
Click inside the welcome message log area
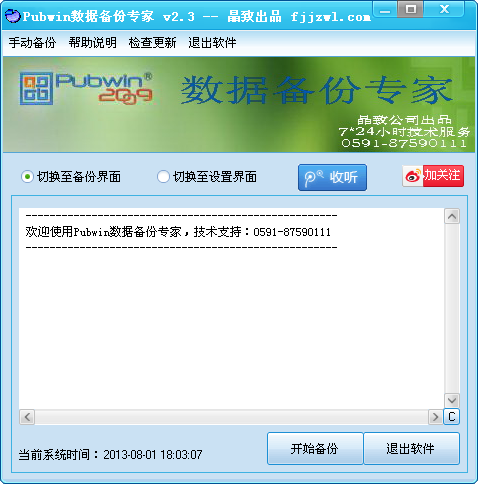click(231, 308)
